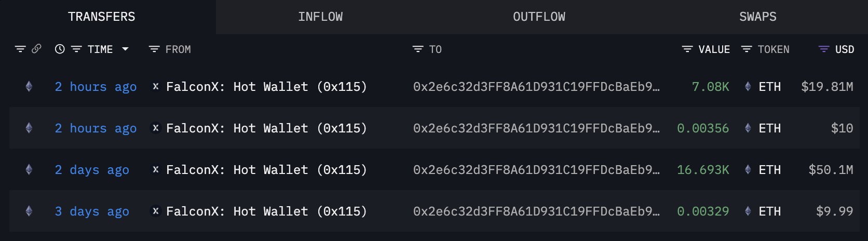Expand the TIME sort dropdown arrow
The width and height of the screenshot is (868, 241).
click(x=125, y=49)
